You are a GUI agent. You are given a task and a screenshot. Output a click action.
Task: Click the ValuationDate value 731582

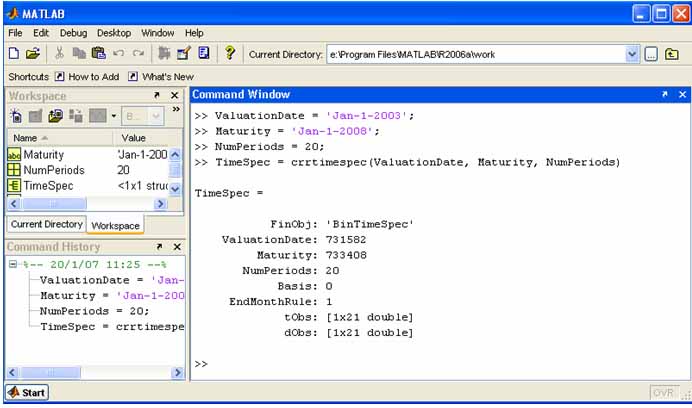click(x=346, y=240)
